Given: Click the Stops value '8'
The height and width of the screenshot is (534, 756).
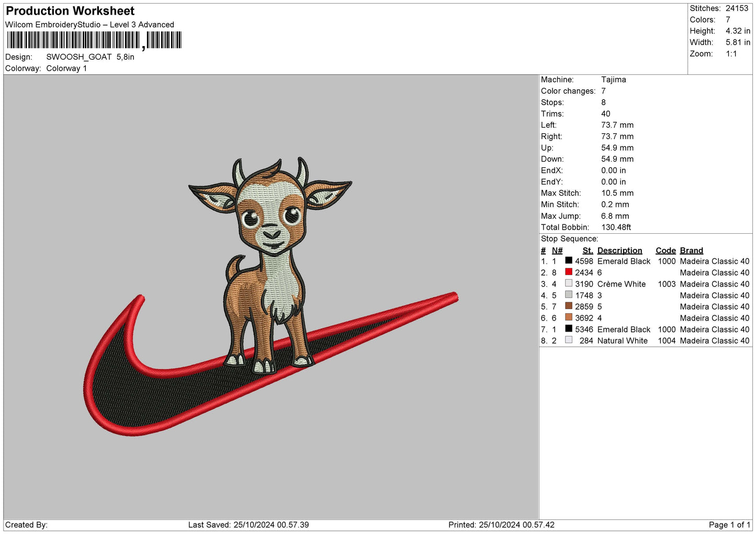Looking at the screenshot, I should [603, 103].
